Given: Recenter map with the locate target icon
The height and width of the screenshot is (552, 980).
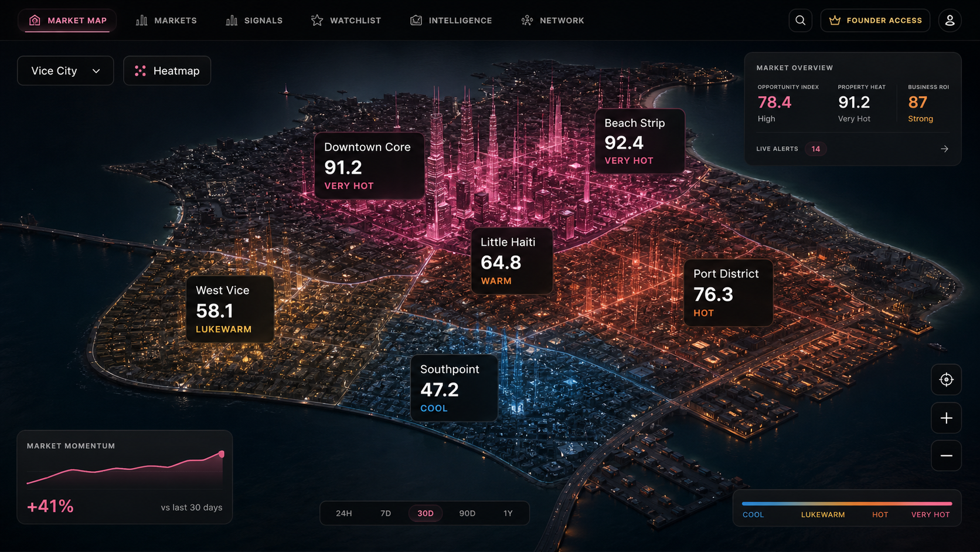Looking at the screenshot, I should (x=946, y=380).
